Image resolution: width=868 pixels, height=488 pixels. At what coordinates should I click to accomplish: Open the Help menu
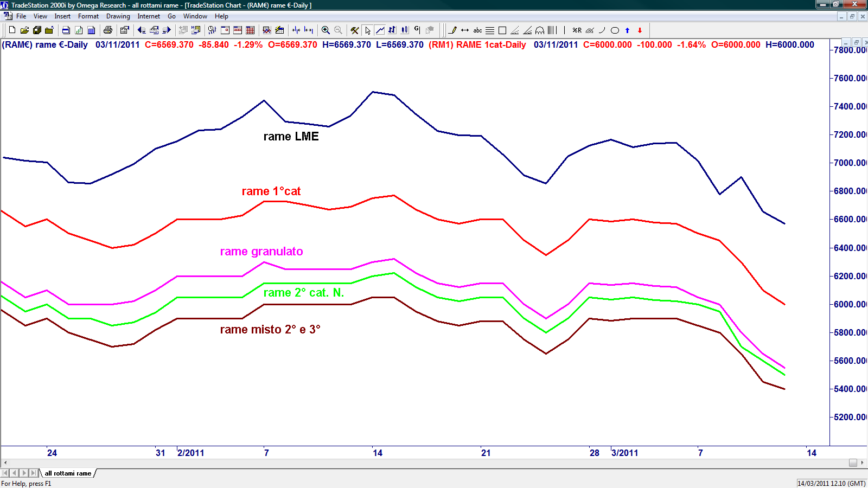point(221,16)
